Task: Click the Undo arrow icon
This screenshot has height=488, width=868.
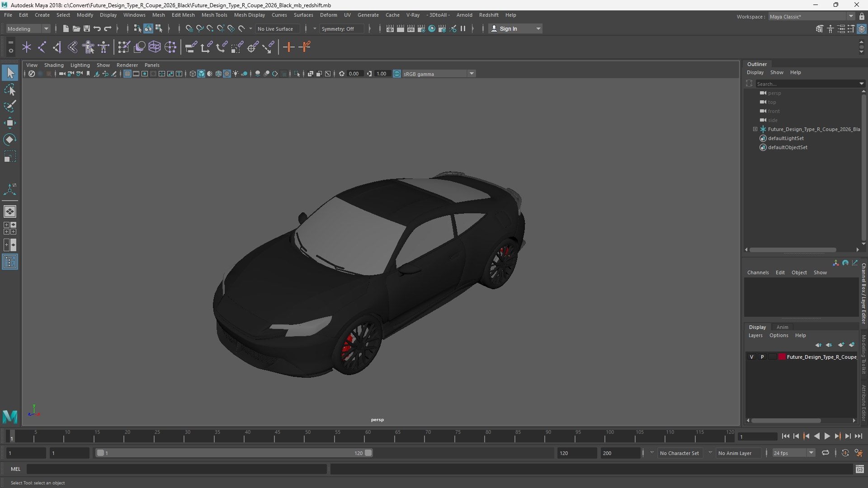Action: tap(97, 28)
